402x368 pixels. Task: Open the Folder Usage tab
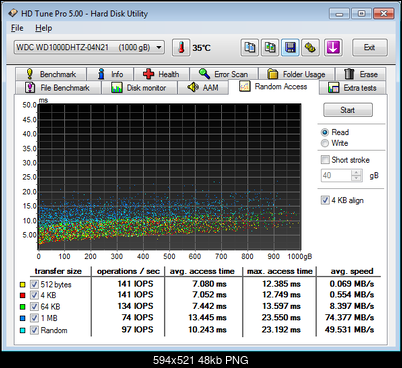(296, 74)
